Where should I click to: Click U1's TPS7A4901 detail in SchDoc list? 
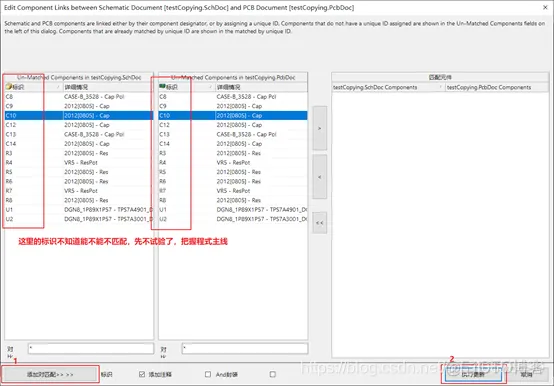(108, 209)
